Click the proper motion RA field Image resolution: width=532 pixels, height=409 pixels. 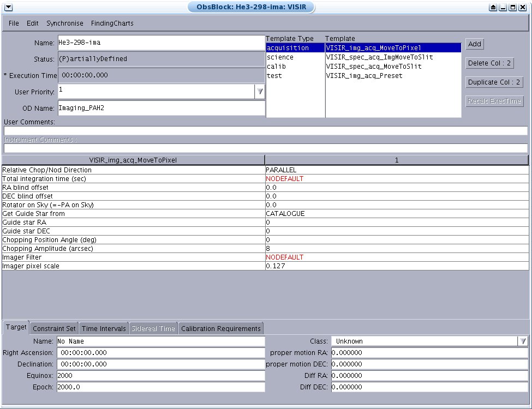(x=429, y=353)
